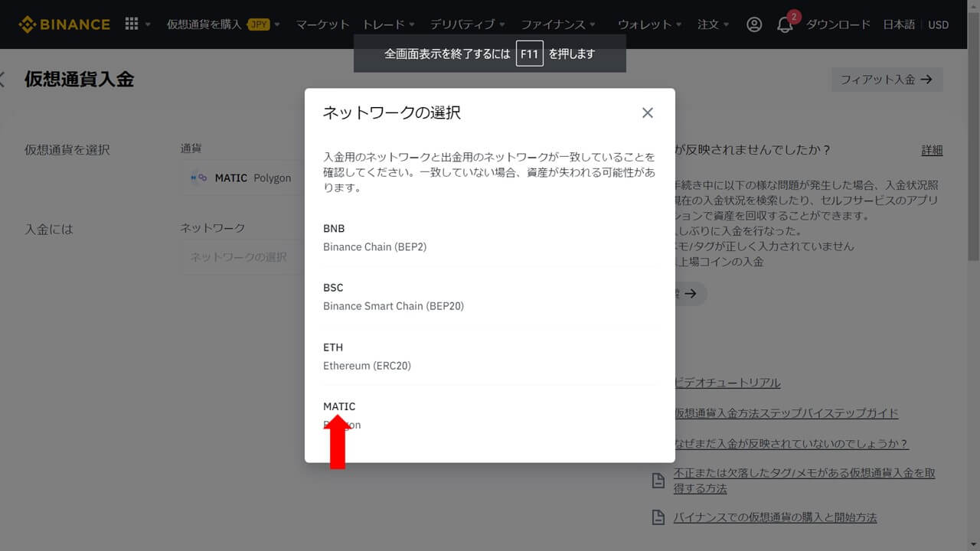Open the ビデオチュートリアル link
The width and height of the screenshot is (980, 551).
[x=727, y=383]
